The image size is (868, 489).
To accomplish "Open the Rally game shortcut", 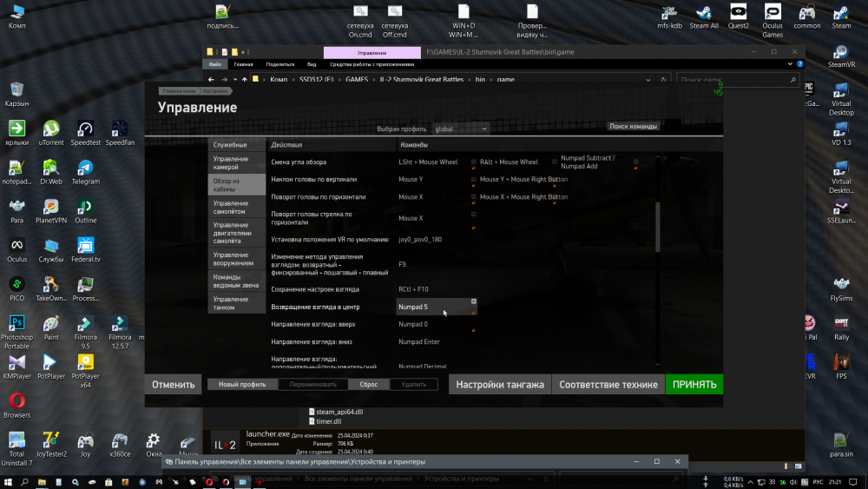I will pos(841,327).
